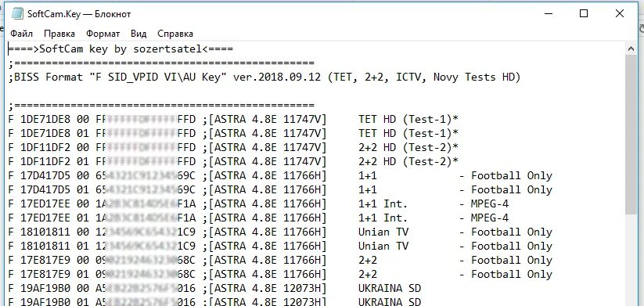Click '1DF11DF2' on the 00 line
This screenshot has width=644, height=306.
point(45,147)
